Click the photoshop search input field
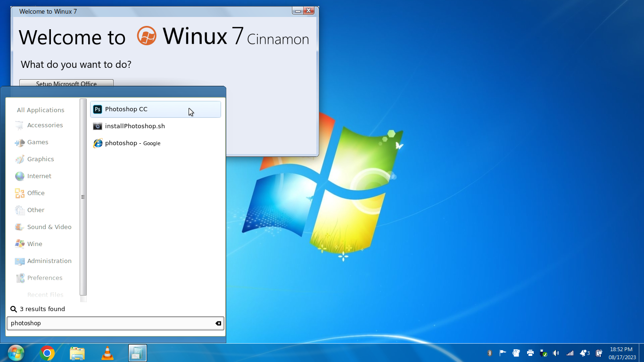Screen dimensions: 644x362 [x=115, y=323]
